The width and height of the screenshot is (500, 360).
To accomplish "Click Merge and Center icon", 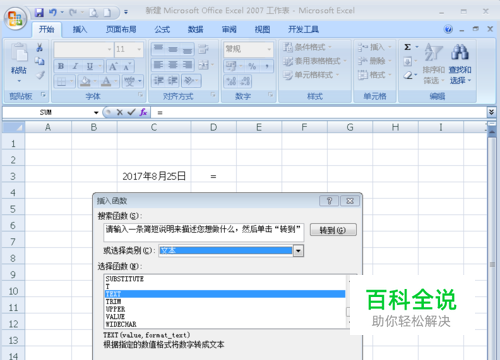I will pyautogui.click(x=203, y=65).
